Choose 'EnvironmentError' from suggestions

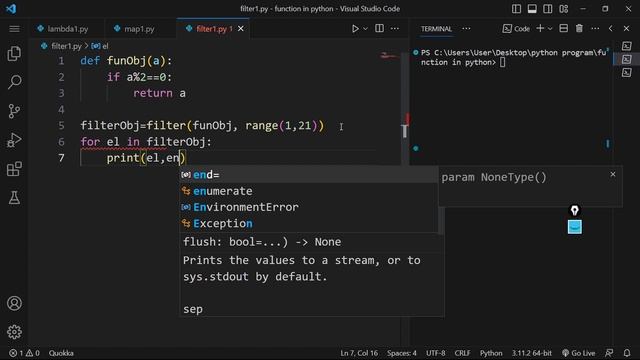pos(309,207)
